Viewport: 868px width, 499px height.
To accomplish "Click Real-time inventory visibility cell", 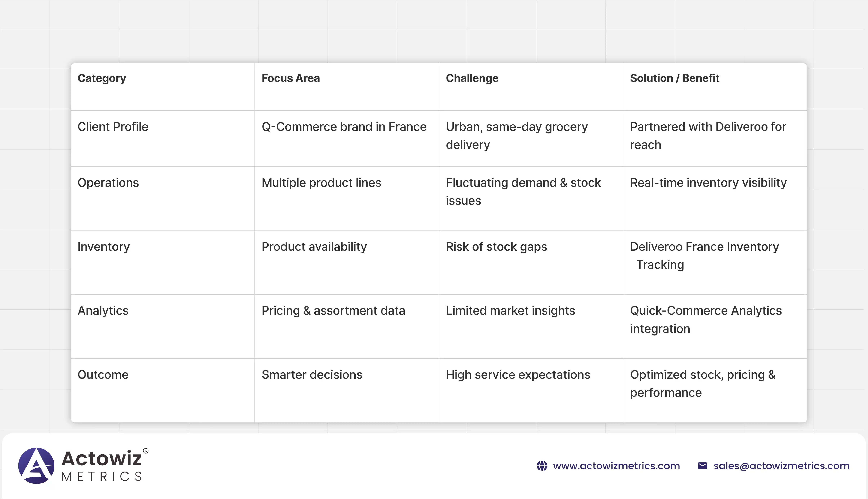I will point(708,183).
